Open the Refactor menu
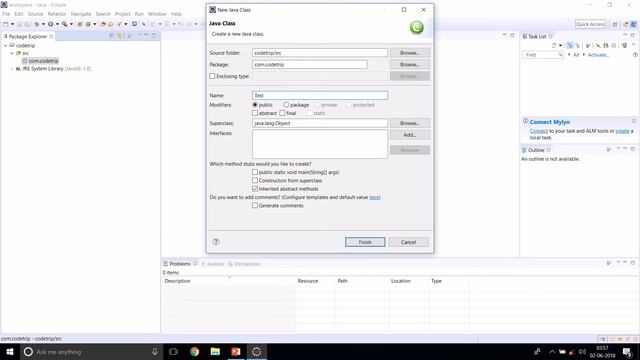This screenshot has width=640, height=360. click(x=57, y=14)
